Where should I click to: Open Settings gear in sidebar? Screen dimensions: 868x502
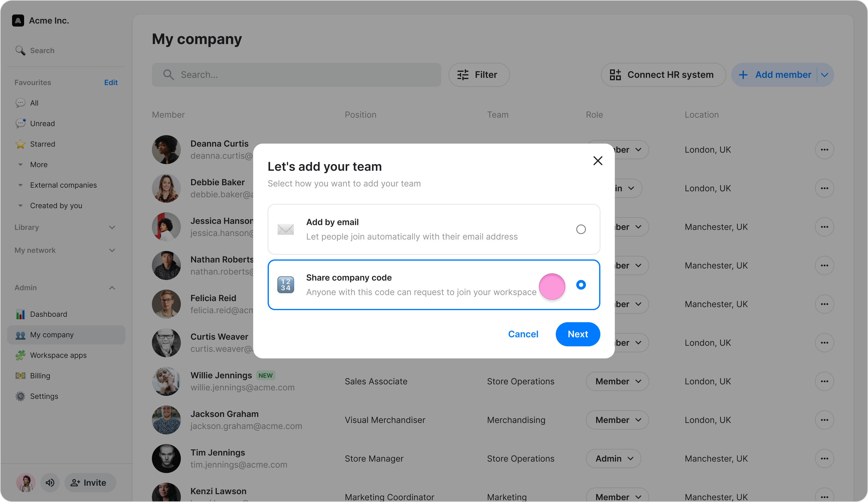coord(20,396)
